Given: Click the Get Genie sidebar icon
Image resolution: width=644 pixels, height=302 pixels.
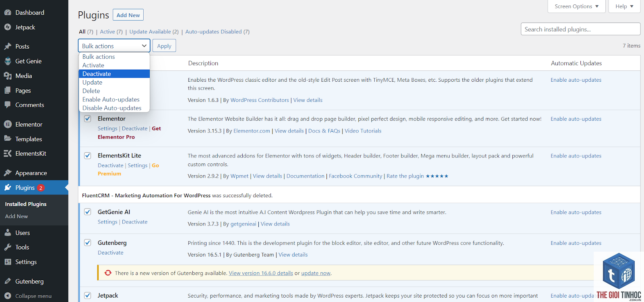Looking at the screenshot, I should [x=8, y=61].
